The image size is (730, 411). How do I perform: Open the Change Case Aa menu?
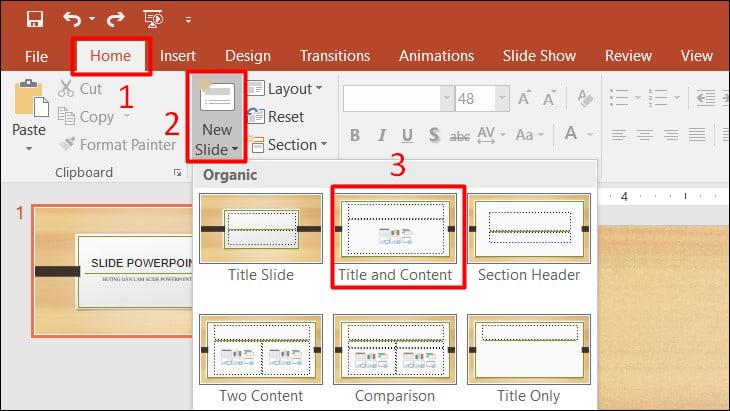point(529,135)
